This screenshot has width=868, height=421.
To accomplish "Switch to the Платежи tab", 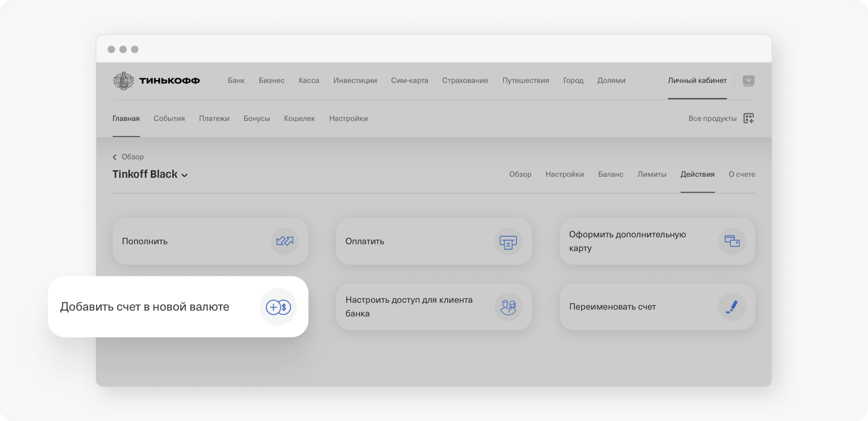I will click(x=214, y=119).
